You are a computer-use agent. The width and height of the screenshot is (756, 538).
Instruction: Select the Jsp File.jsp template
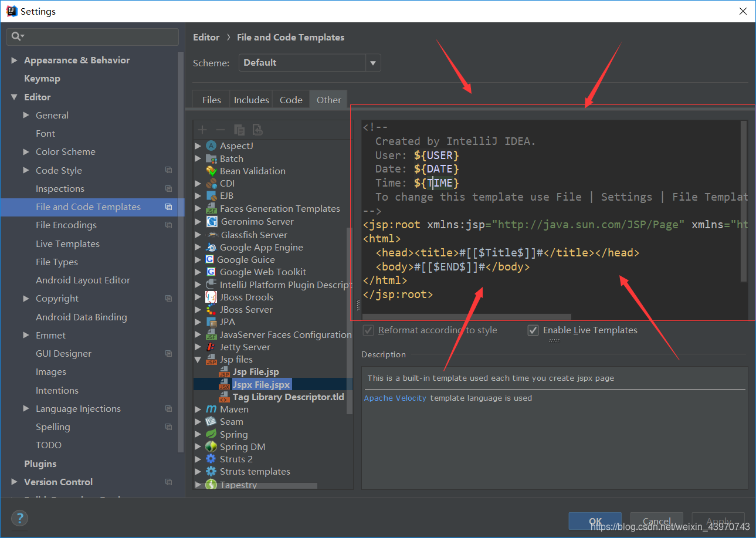[256, 372]
